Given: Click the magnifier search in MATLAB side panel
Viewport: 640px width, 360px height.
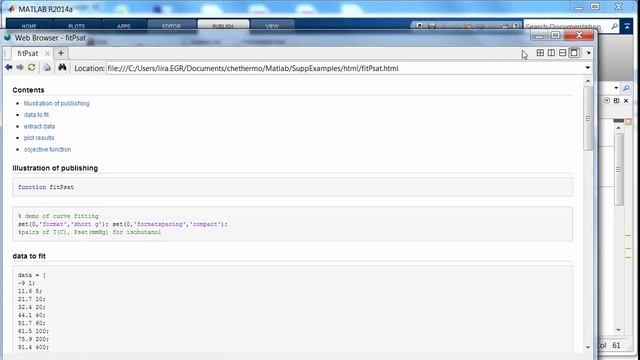Looking at the screenshot, I should click(626, 88).
